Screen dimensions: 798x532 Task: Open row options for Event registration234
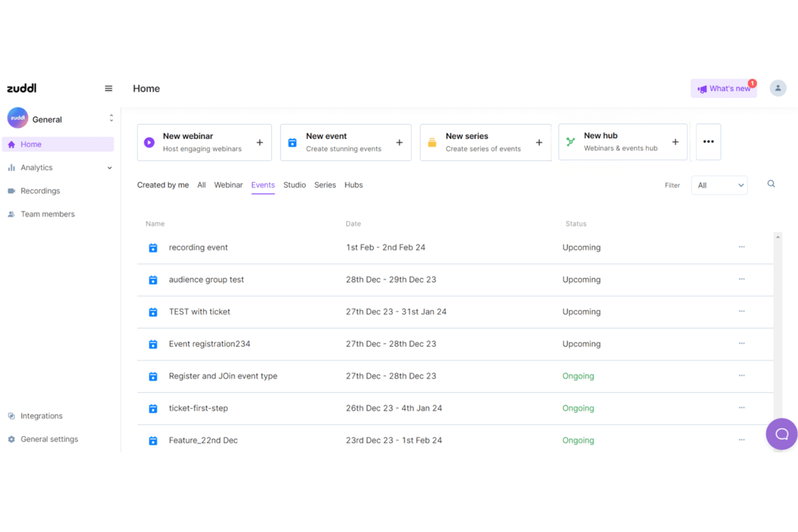click(741, 343)
